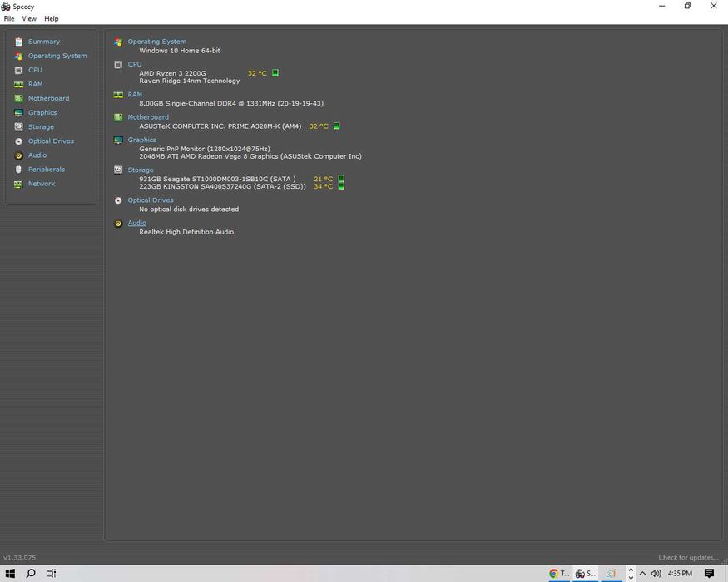This screenshot has height=582, width=728.
Task: Select the Peripherals section in sidebar
Action: [x=47, y=170]
